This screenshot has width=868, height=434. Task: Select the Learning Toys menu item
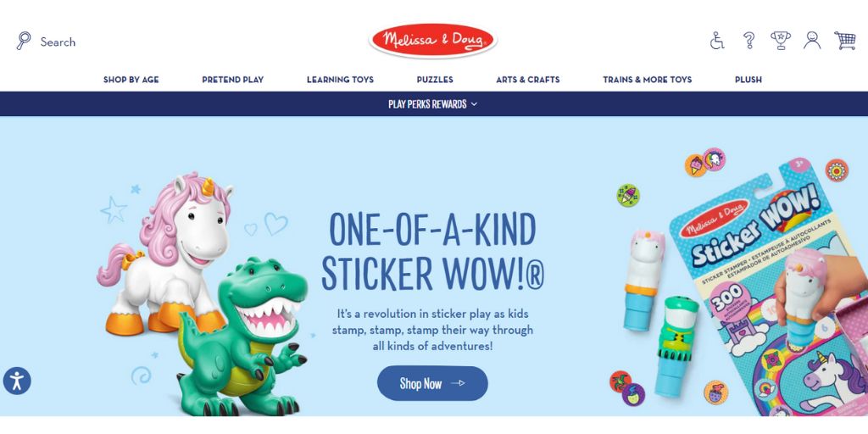(341, 80)
